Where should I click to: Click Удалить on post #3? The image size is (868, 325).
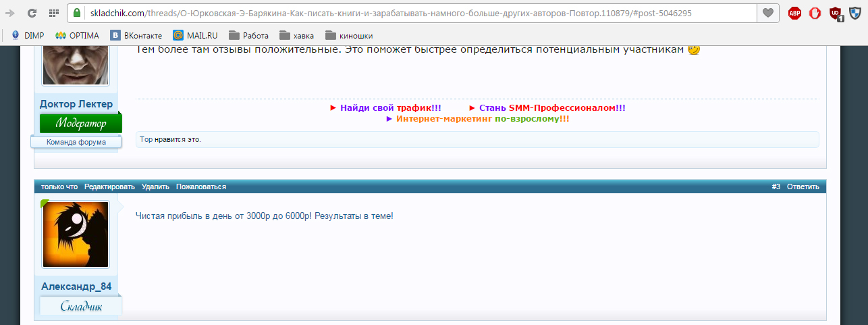pyautogui.click(x=155, y=186)
